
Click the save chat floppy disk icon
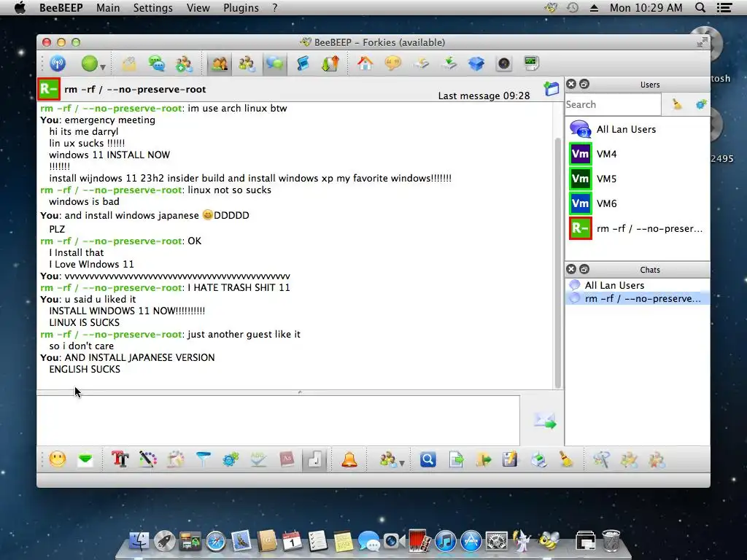coord(510,459)
